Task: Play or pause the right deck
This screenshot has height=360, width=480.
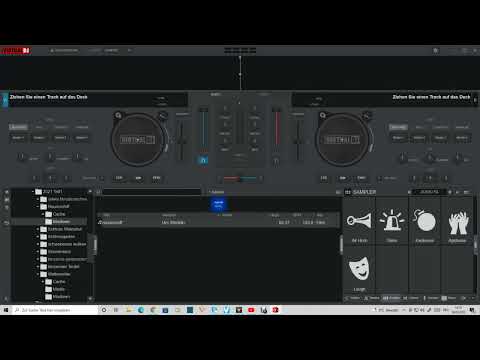Action: 343,178
